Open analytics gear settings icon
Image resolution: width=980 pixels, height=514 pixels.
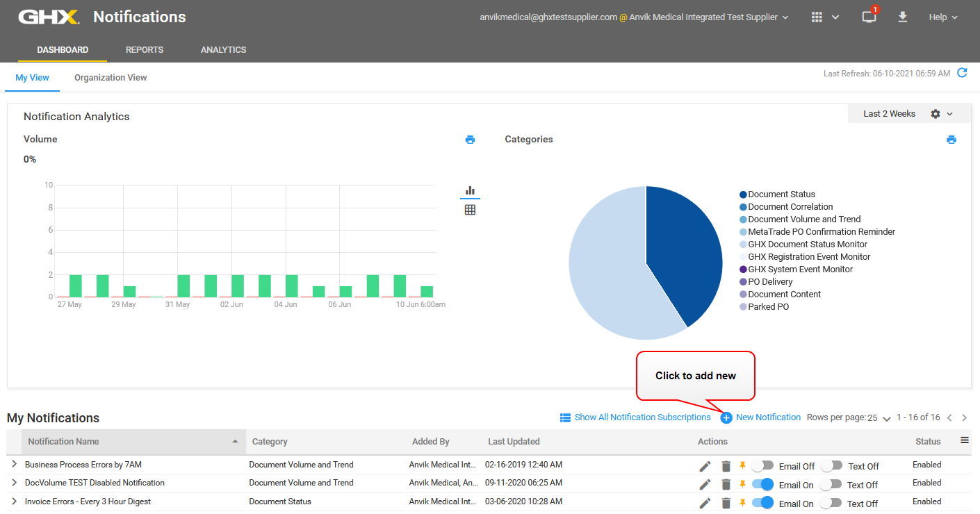pyautogui.click(x=936, y=114)
